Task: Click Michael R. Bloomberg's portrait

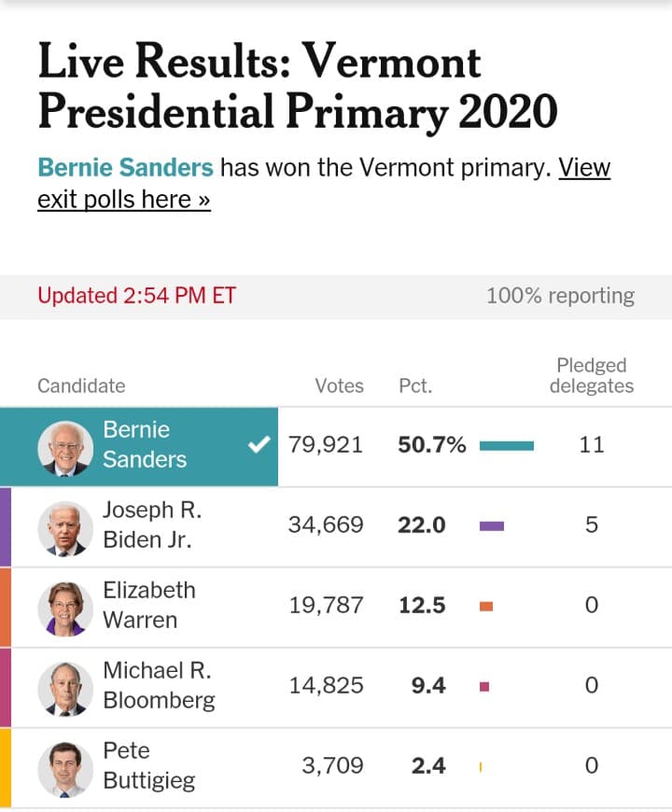Action: 65,690
